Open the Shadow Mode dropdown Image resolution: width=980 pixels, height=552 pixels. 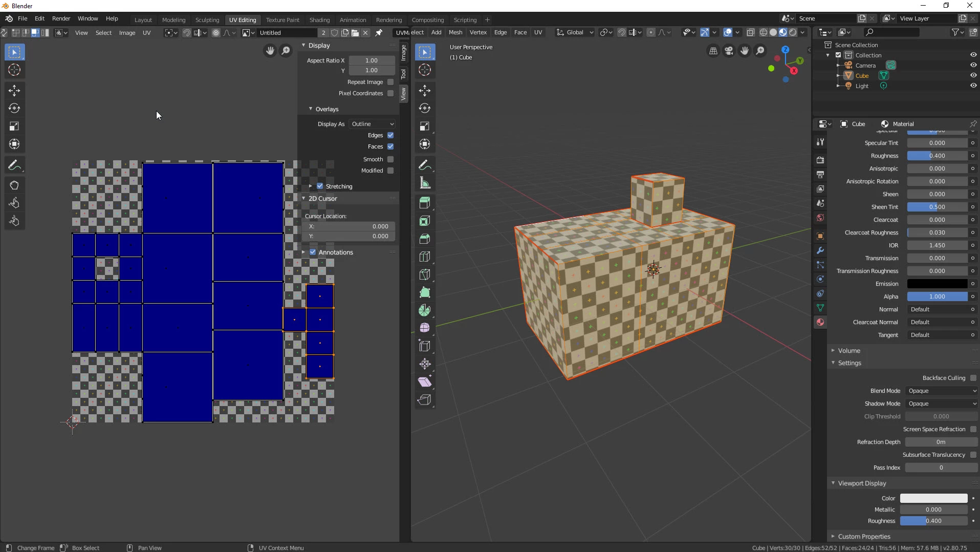pos(941,404)
